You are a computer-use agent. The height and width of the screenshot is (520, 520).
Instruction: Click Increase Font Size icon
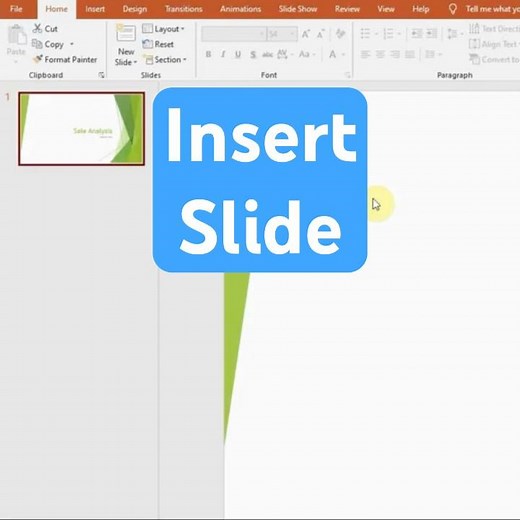coord(305,34)
